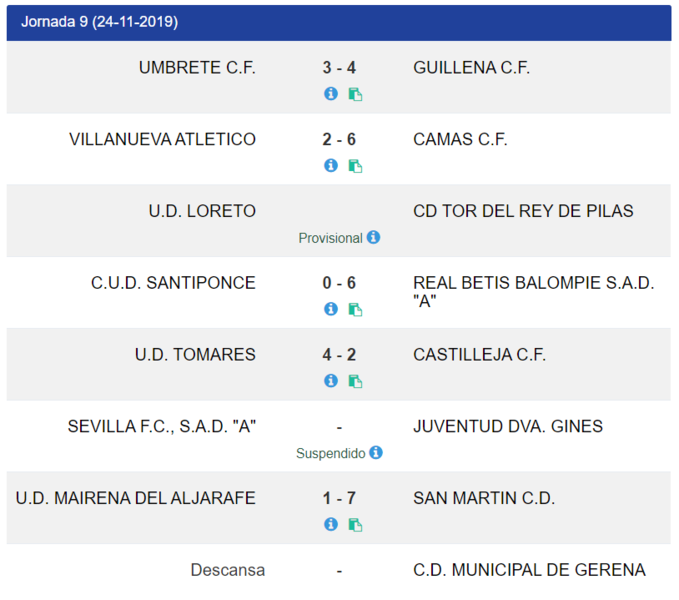The height and width of the screenshot is (600, 679).
Task: Click info icon under Villanueva Atletico 2-6 score
Action: (331, 165)
